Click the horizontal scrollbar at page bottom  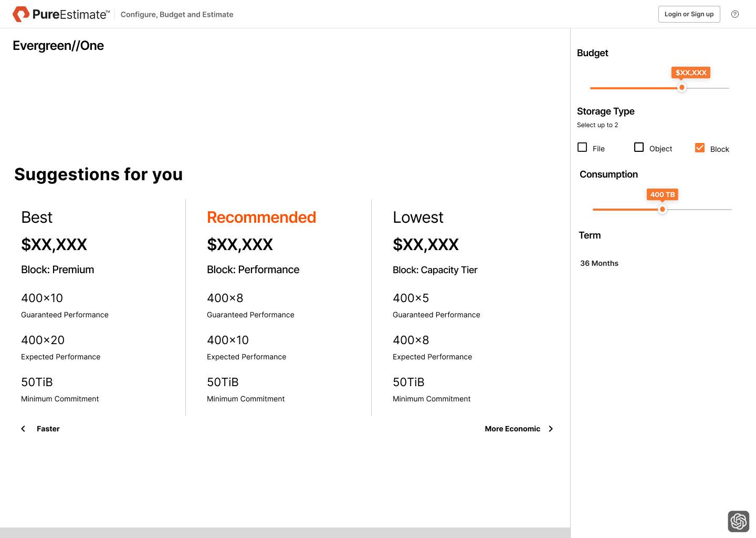click(285, 532)
